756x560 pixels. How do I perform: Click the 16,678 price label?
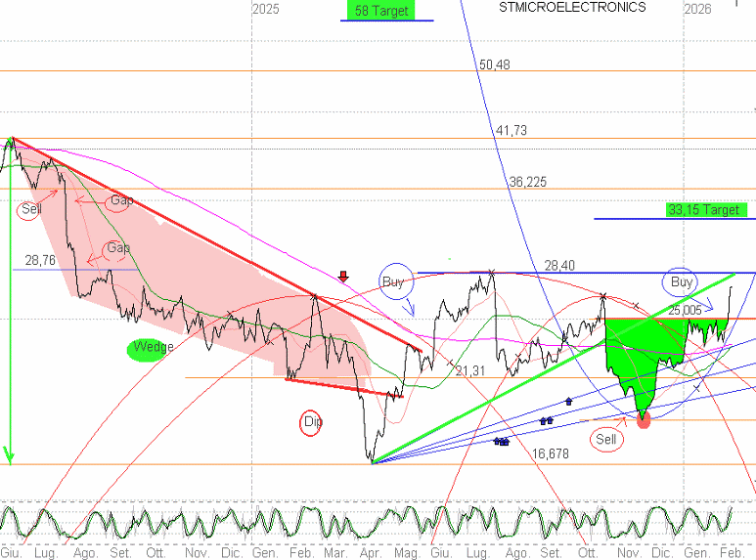pos(550,454)
